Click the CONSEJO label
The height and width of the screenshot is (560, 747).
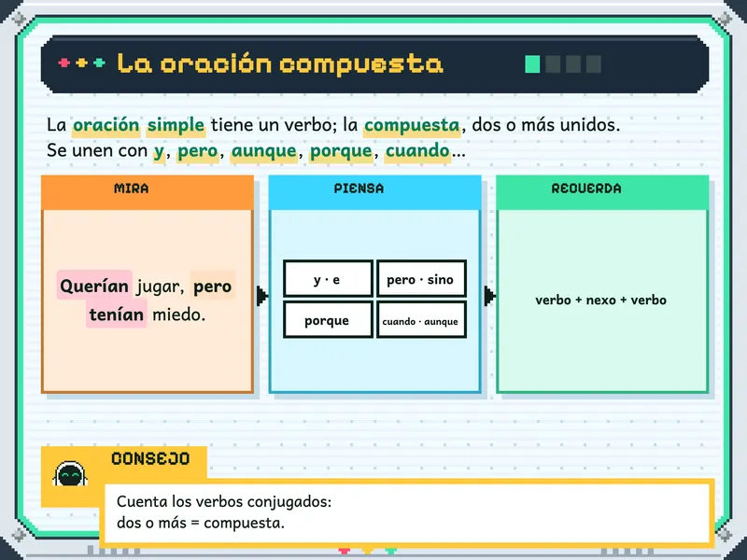[150, 458]
